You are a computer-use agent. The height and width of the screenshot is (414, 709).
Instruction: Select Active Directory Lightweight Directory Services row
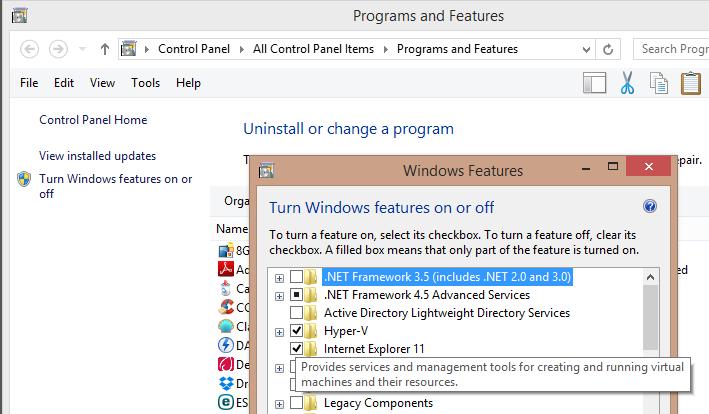point(447,313)
